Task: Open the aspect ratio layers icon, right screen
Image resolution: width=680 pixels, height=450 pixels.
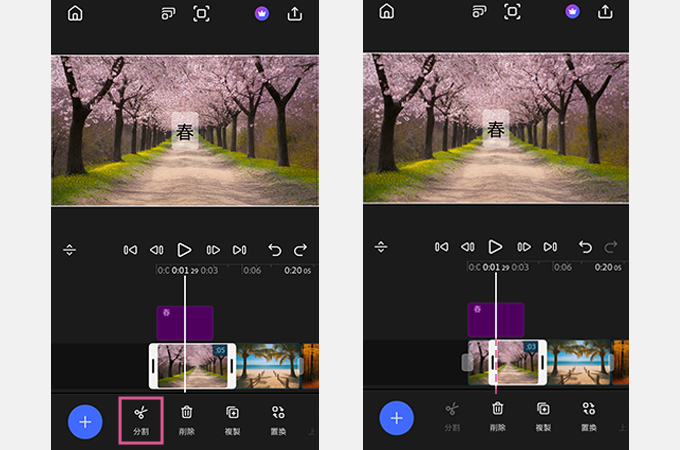Action: pos(479,13)
